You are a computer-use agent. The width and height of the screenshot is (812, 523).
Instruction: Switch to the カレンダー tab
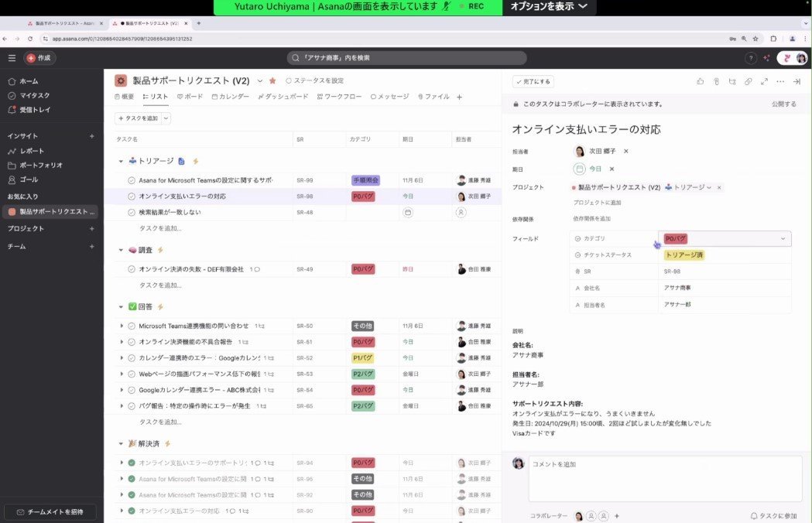(x=230, y=97)
